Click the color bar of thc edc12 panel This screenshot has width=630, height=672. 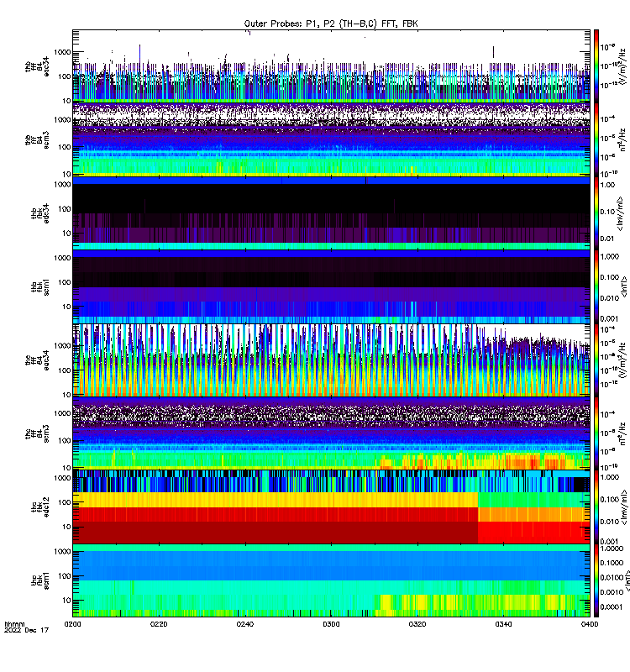[596, 507]
